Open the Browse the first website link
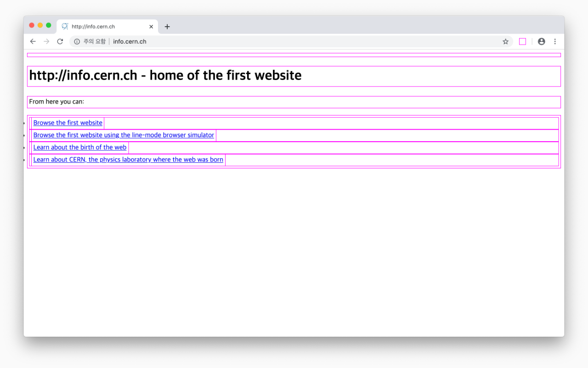Viewport: 588px width, 368px height. [68, 123]
